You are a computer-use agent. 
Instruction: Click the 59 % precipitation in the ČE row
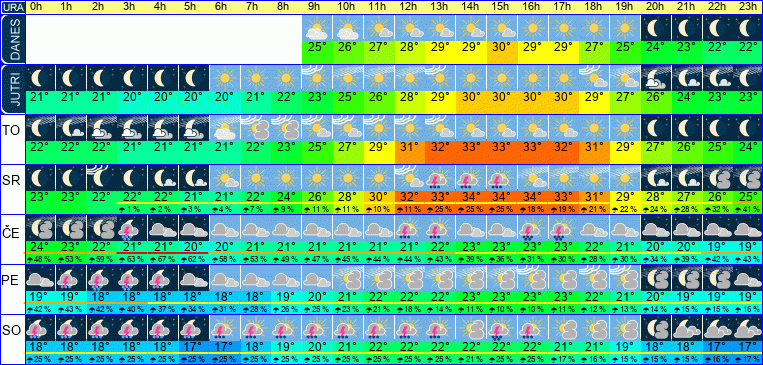click(102, 259)
